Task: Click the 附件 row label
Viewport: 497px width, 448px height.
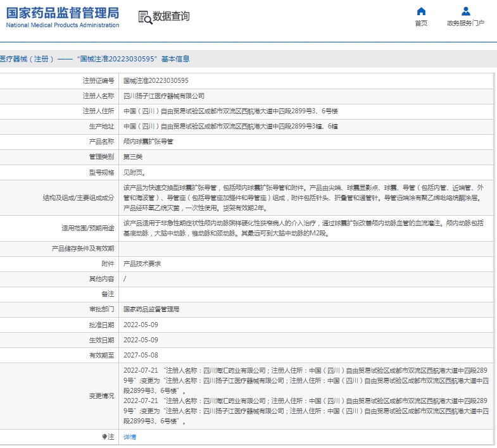Action: (x=108, y=264)
